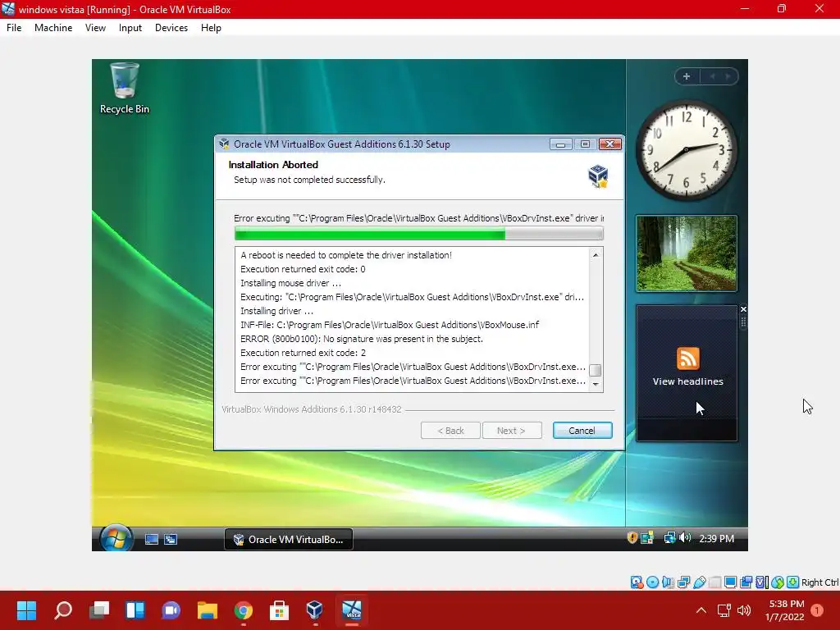
Task: Click the forest slideshow gadget picture
Action: 687,253
